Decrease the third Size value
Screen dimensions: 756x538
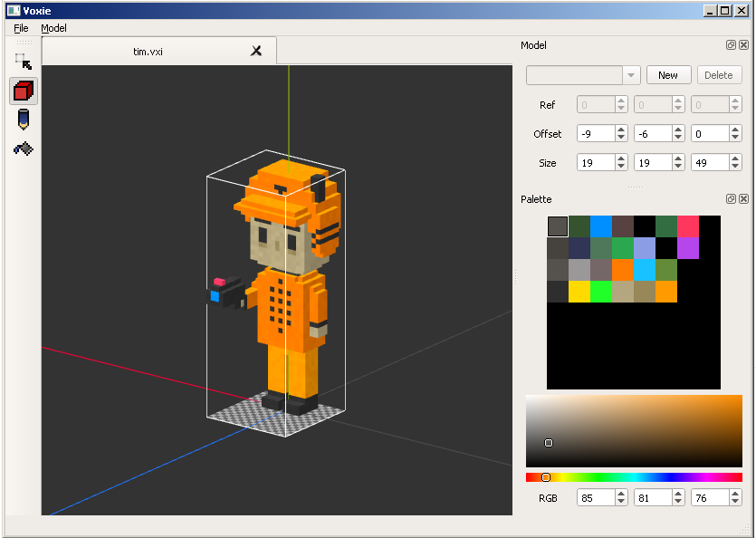[x=736, y=167]
